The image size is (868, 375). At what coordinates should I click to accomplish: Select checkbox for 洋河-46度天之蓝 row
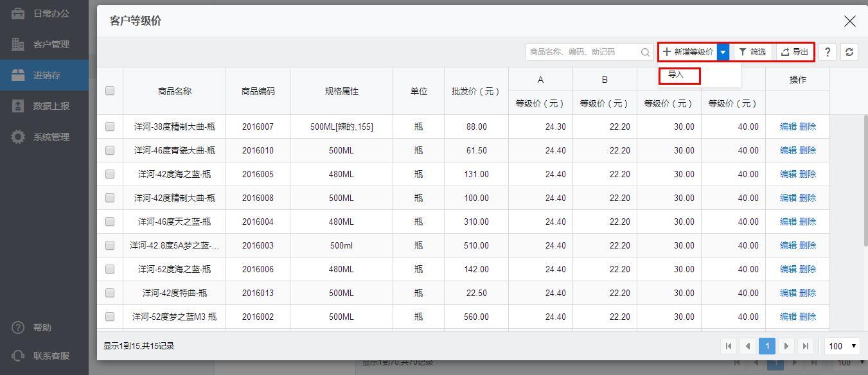pyautogui.click(x=110, y=222)
